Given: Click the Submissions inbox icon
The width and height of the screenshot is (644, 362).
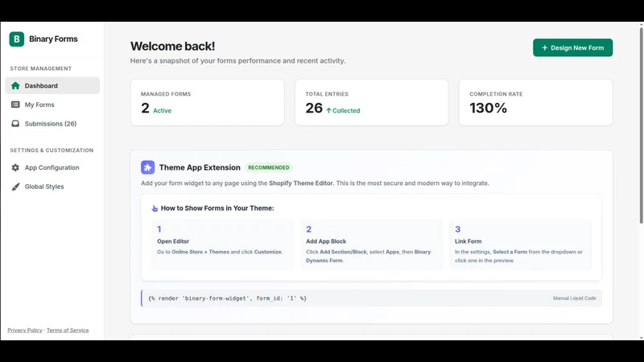Looking at the screenshot, I should pos(15,124).
